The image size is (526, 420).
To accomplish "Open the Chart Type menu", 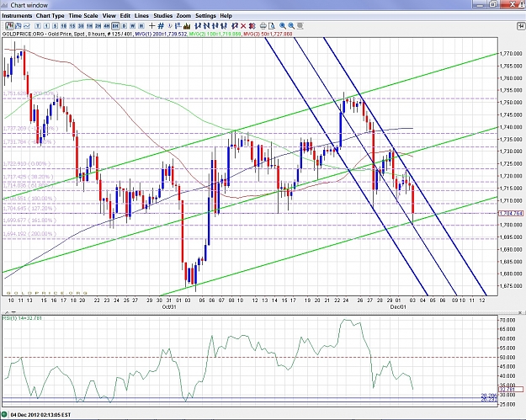I will [50, 16].
